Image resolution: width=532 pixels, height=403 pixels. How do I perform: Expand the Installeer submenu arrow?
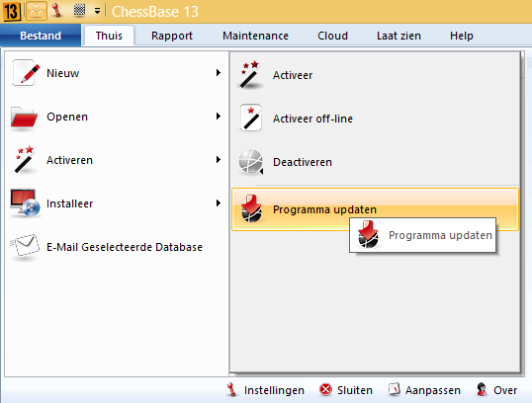click(219, 202)
